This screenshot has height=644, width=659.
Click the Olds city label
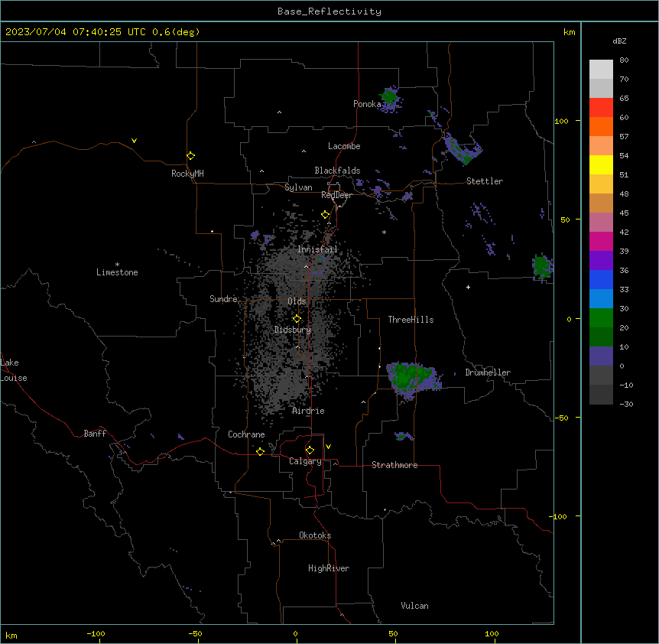[297, 301]
